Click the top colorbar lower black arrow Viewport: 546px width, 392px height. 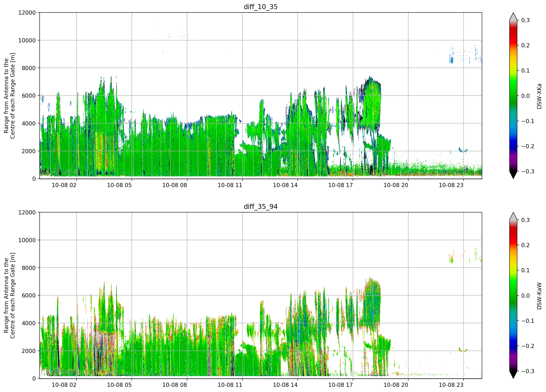click(513, 175)
